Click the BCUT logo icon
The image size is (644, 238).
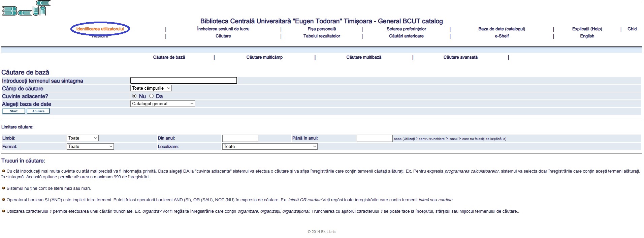(x=26, y=8)
